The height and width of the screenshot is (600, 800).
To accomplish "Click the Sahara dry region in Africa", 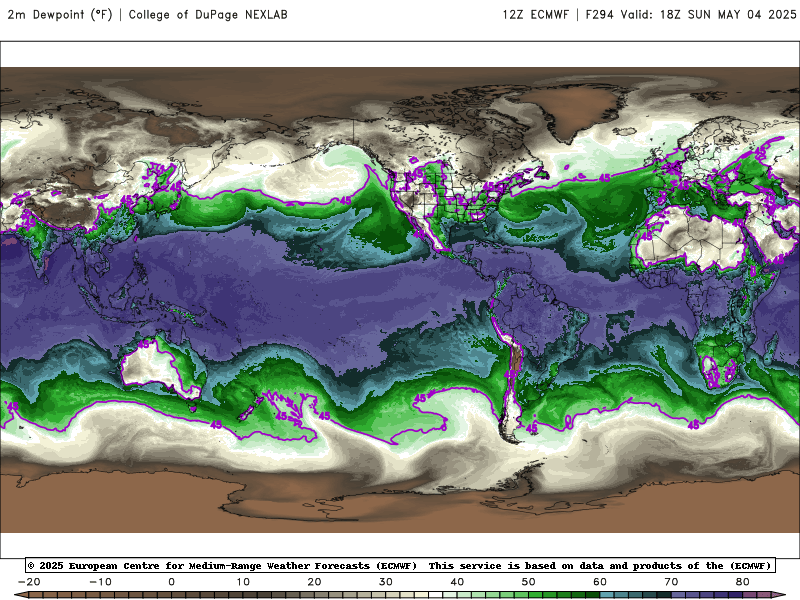I will [689, 237].
